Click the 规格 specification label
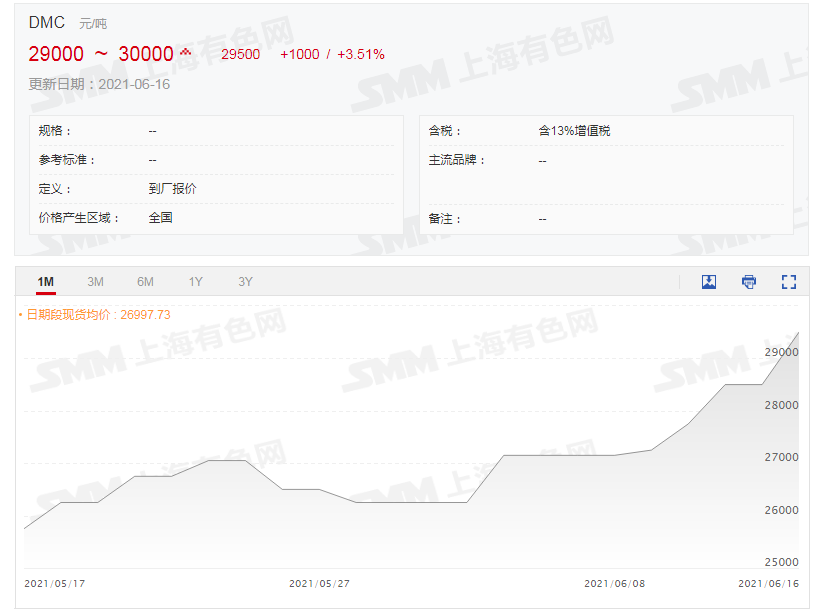The height and width of the screenshot is (614, 822). 55,131
